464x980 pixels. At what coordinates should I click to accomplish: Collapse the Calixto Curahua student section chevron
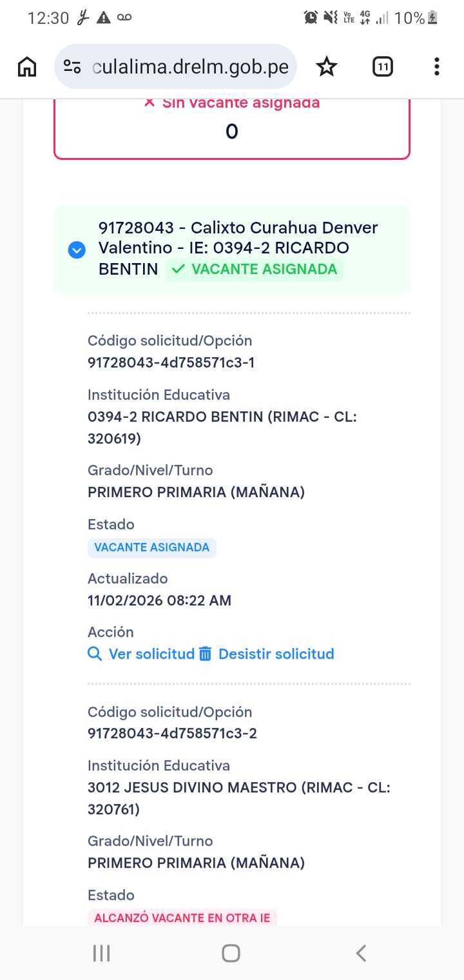coord(77,250)
